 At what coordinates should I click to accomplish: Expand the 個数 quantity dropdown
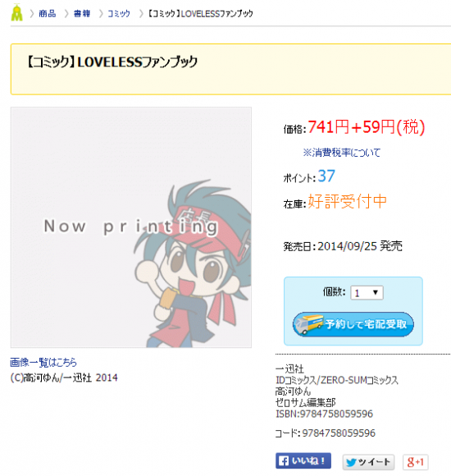[x=367, y=293]
